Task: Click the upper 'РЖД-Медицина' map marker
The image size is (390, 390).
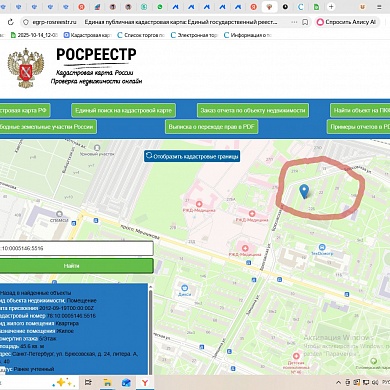Action: tap(199, 204)
